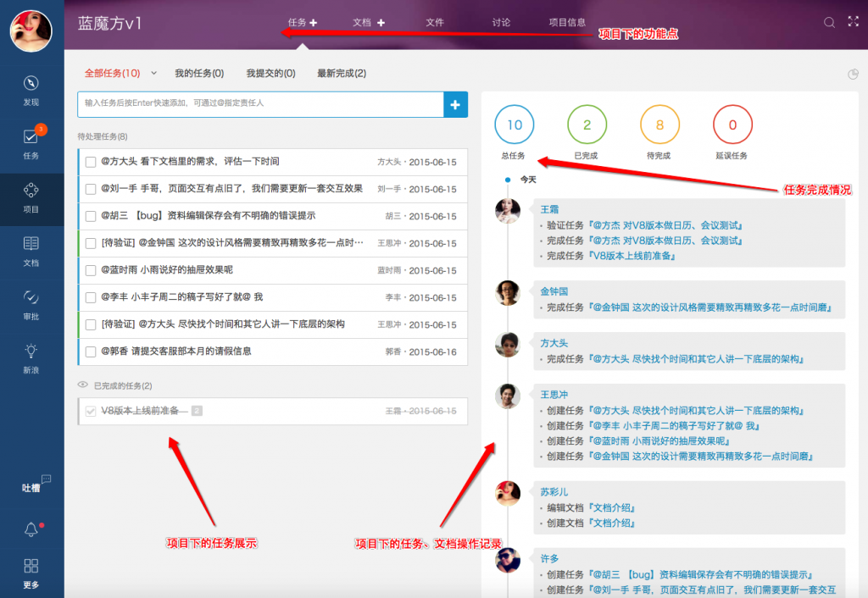Check the task '@方大头 看下文档里的需求'
Viewport: 868px width, 598px height.
pyautogui.click(x=91, y=162)
